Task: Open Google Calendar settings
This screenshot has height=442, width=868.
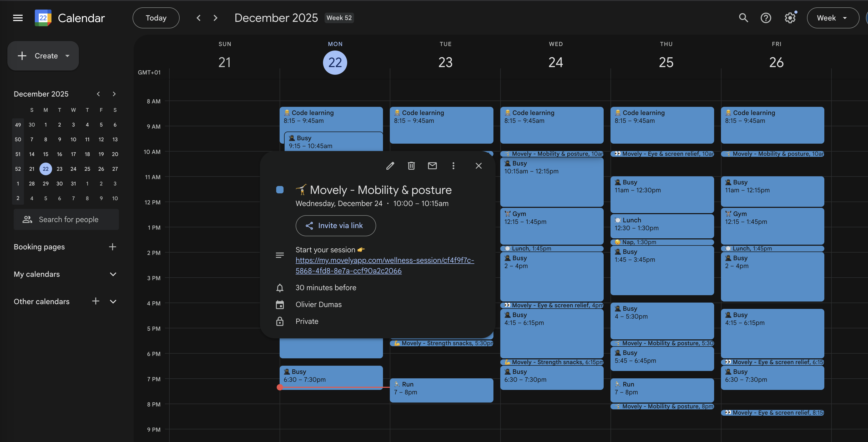Action: [x=790, y=18]
